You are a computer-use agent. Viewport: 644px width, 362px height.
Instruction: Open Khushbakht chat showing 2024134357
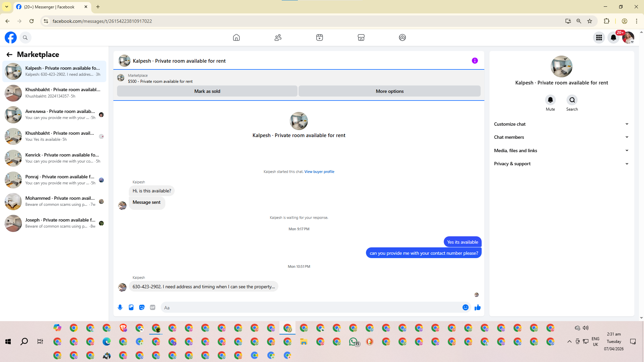coord(54,93)
